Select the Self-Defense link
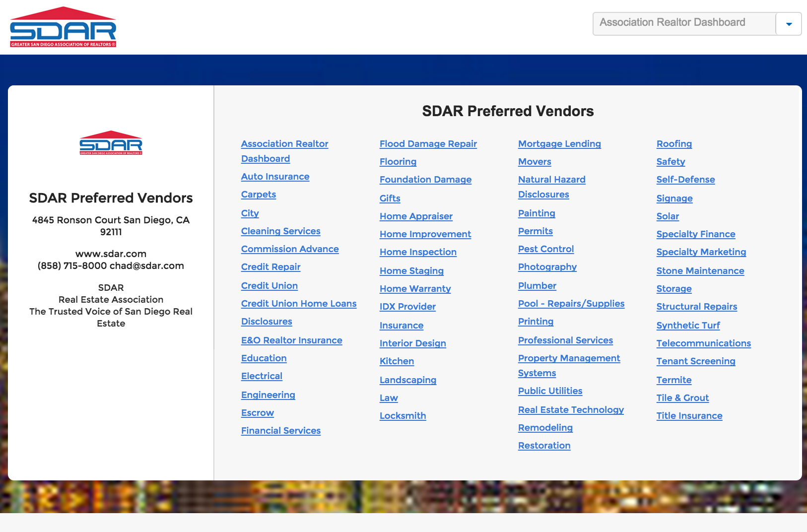Screen dimensions: 807x532 coord(685,180)
